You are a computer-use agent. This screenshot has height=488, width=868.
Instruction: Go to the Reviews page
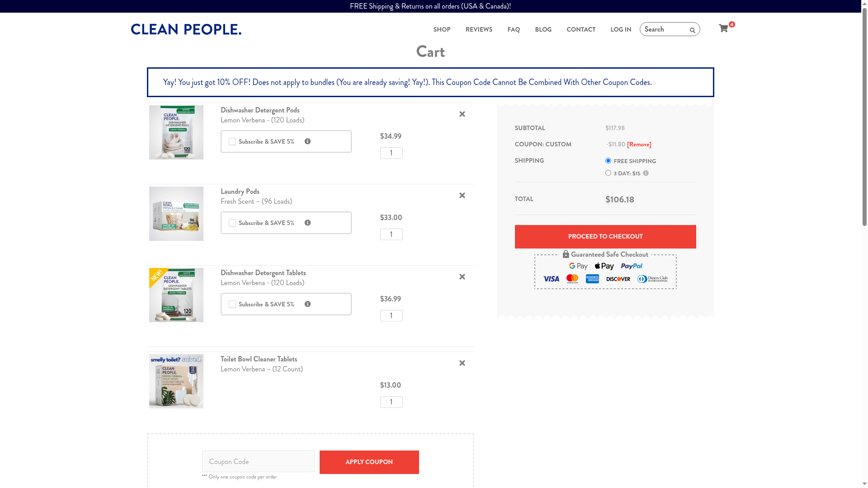pyautogui.click(x=479, y=29)
